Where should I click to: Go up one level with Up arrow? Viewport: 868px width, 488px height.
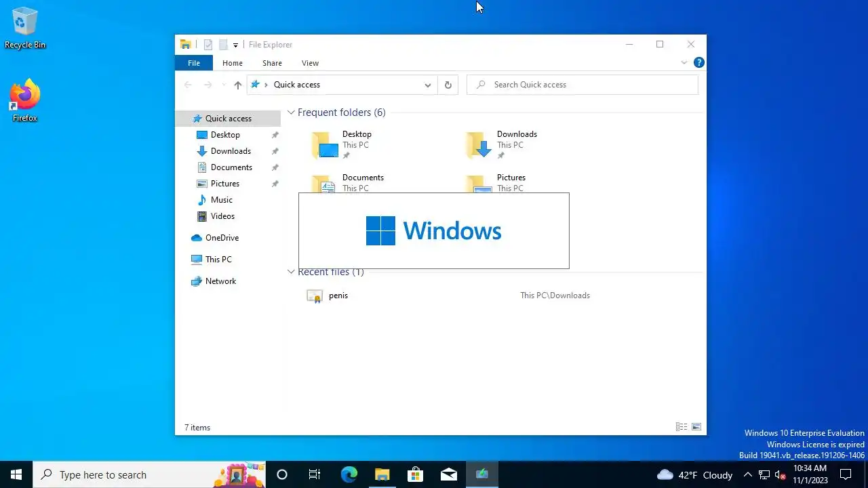237,85
